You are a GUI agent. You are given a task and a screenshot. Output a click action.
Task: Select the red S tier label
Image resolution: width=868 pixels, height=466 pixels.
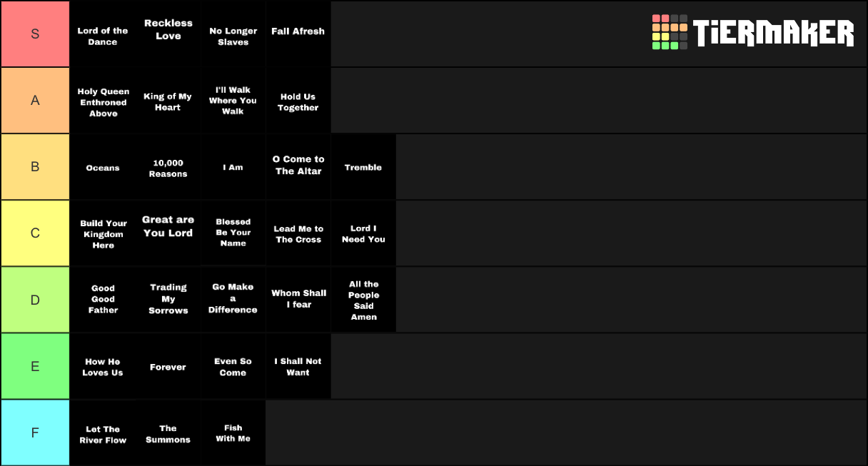pyautogui.click(x=35, y=34)
